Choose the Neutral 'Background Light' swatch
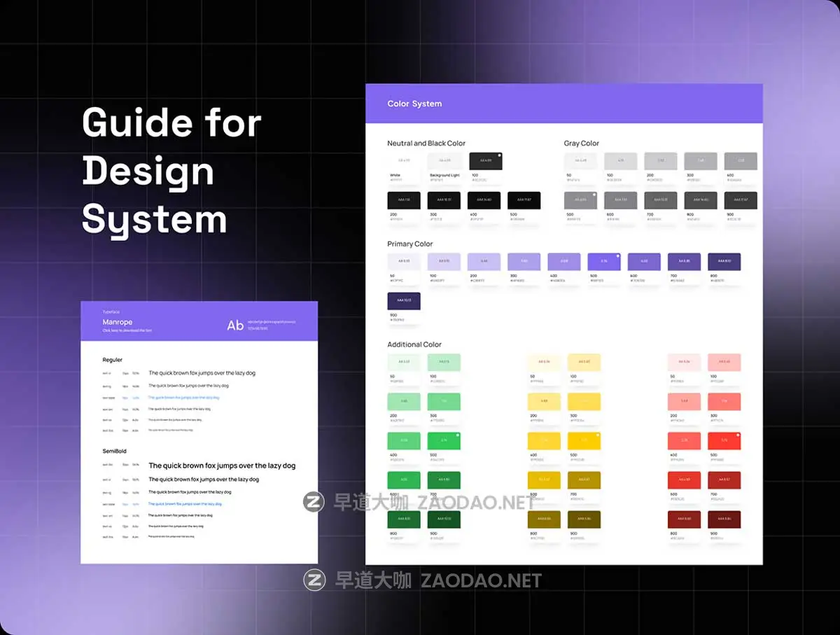This screenshot has height=635, width=840. [445, 161]
